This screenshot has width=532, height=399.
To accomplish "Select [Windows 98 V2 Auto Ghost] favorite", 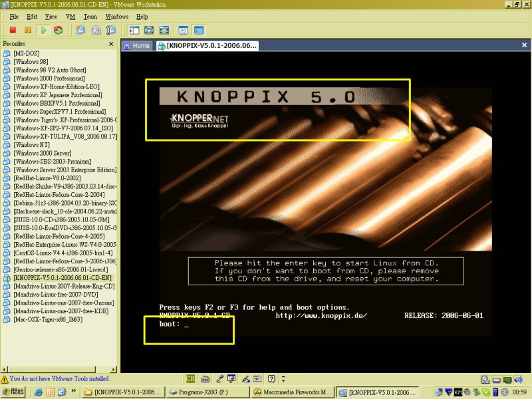I will pos(49,70).
